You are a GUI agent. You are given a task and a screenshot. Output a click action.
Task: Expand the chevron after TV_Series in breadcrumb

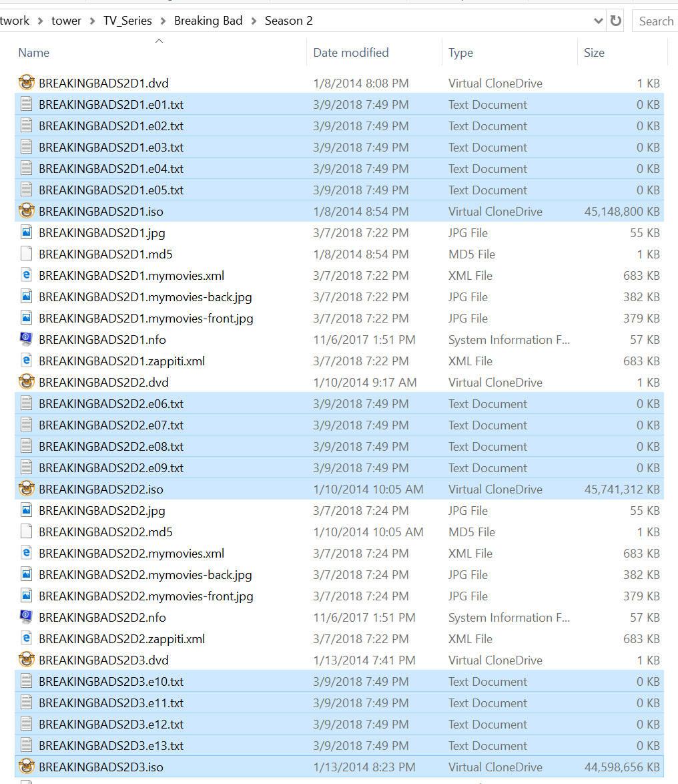coord(163,21)
